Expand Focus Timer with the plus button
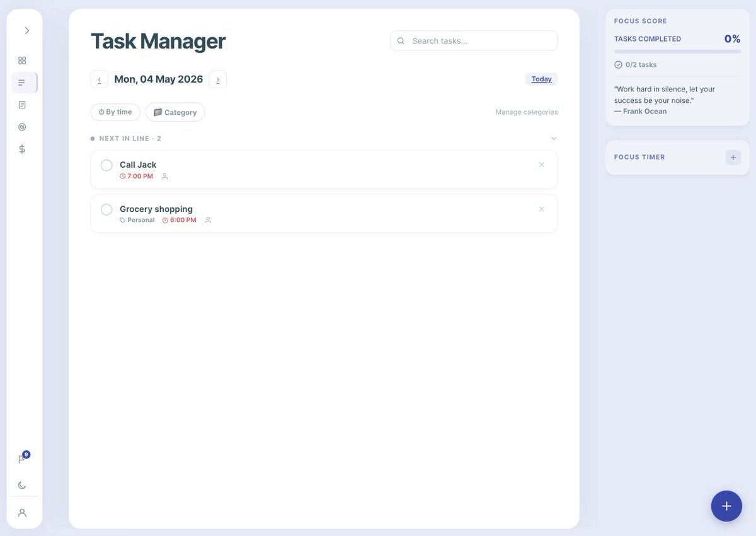Screen dimensions: 756x536 pyautogui.click(x=733, y=157)
